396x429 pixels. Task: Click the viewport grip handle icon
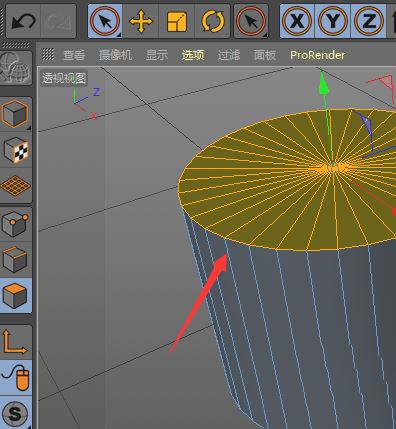[48, 54]
